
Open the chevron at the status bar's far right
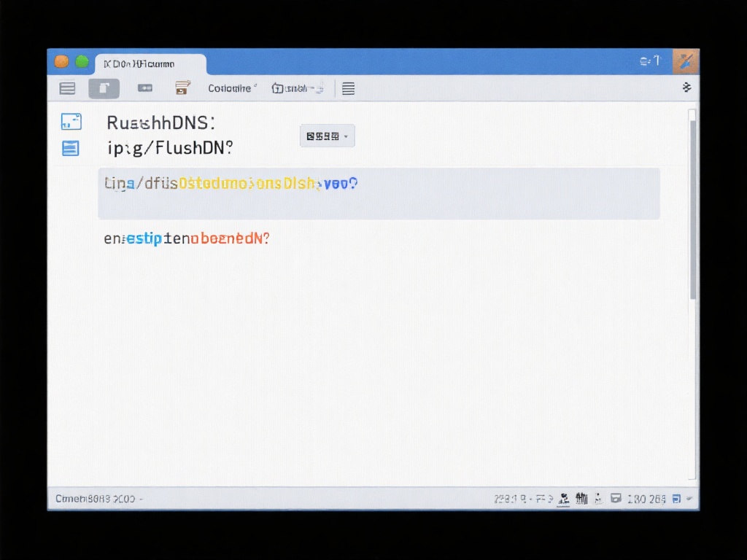pyautogui.click(x=690, y=498)
